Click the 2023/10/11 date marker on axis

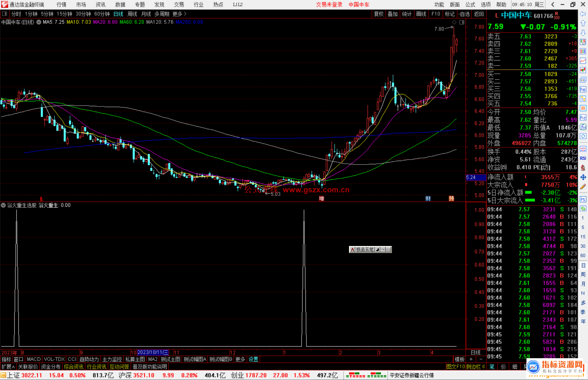[153, 352]
